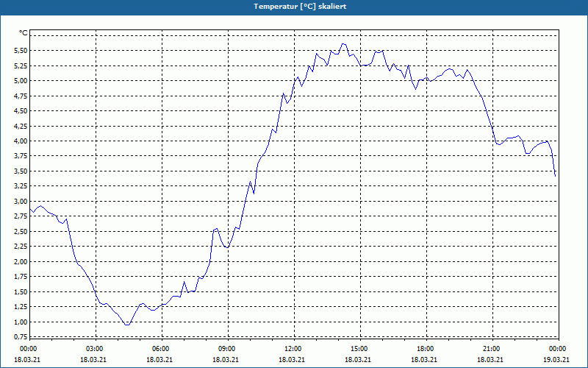Click the 19.03.21 date label

point(558,359)
